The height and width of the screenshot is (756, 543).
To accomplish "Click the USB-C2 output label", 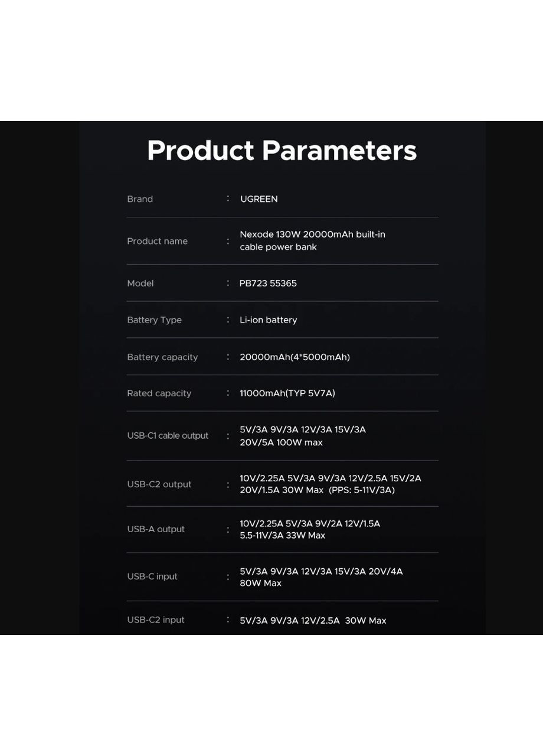I will pyautogui.click(x=159, y=484).
